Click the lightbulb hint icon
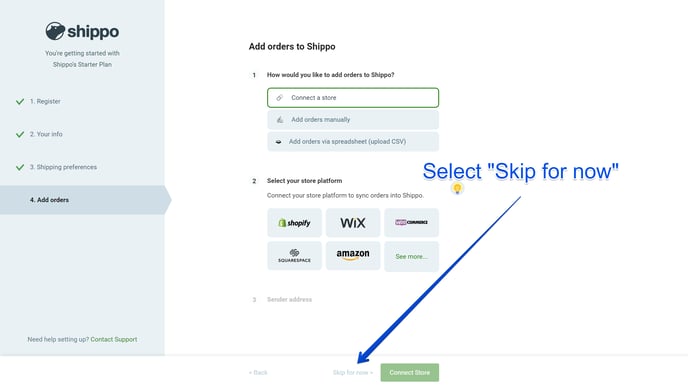Image resolution: width=688 pixels, height=389 pixels. (457, 189)
